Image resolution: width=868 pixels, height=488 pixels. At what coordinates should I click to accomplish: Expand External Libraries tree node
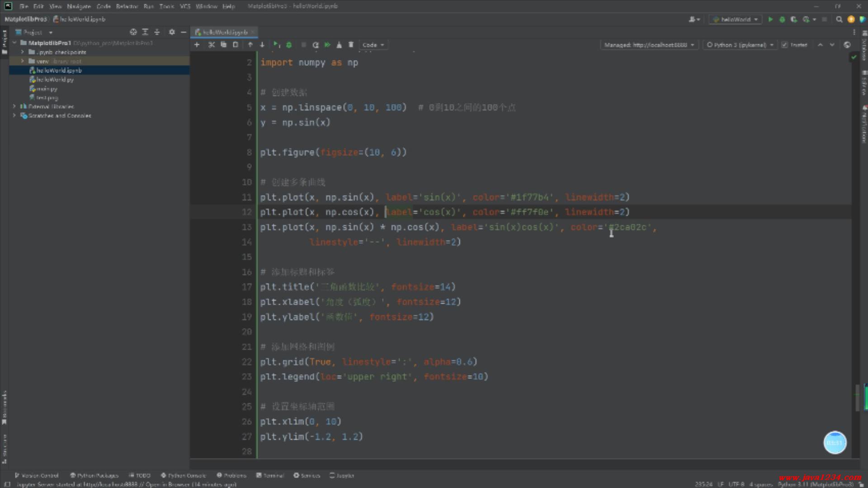[x=14, y=107]
